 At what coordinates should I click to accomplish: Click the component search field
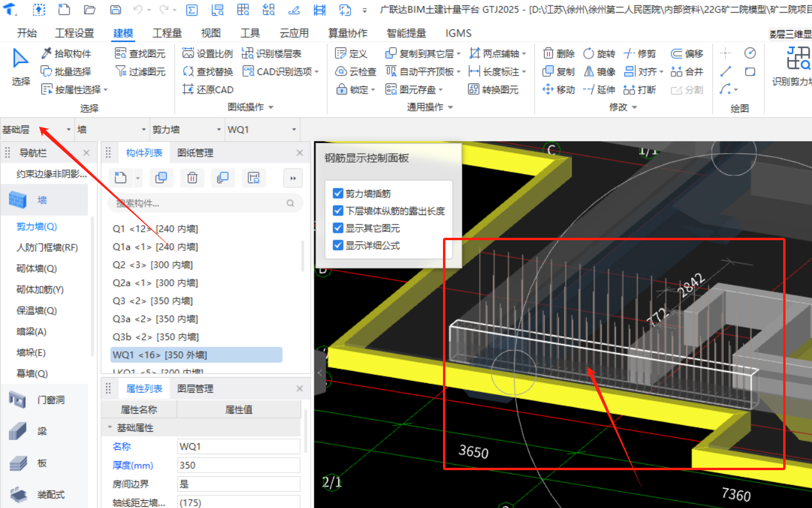coord(204,204)
